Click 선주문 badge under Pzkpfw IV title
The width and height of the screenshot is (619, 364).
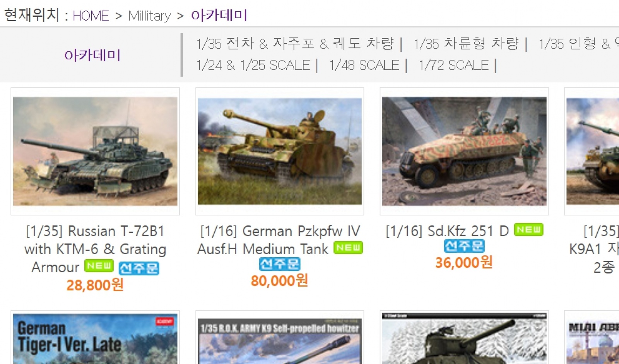pos(280,264)
